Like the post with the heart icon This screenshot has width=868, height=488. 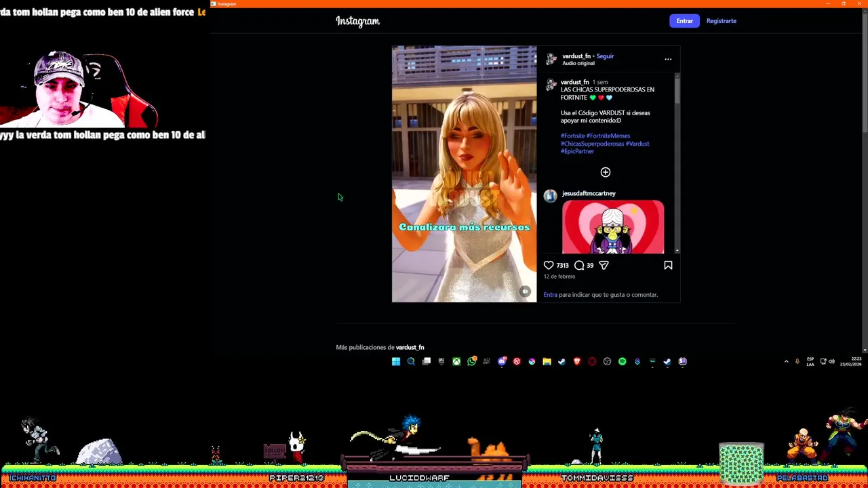click(549, 265)
